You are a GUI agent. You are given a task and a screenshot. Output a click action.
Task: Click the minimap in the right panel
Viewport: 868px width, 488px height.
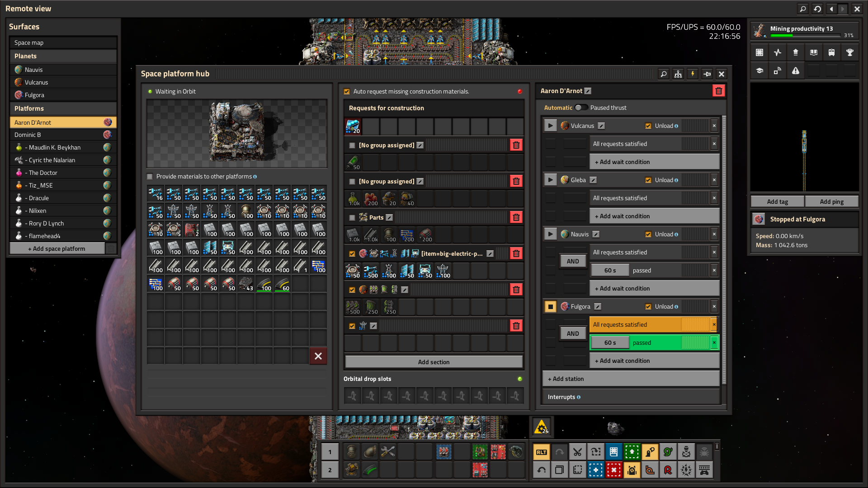pos(805,138)
